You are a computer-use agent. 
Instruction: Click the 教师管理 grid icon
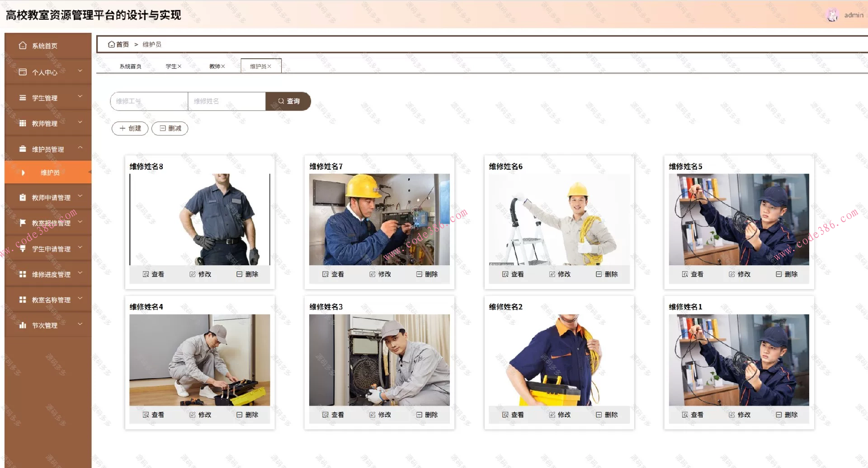[x=23, y=123]
